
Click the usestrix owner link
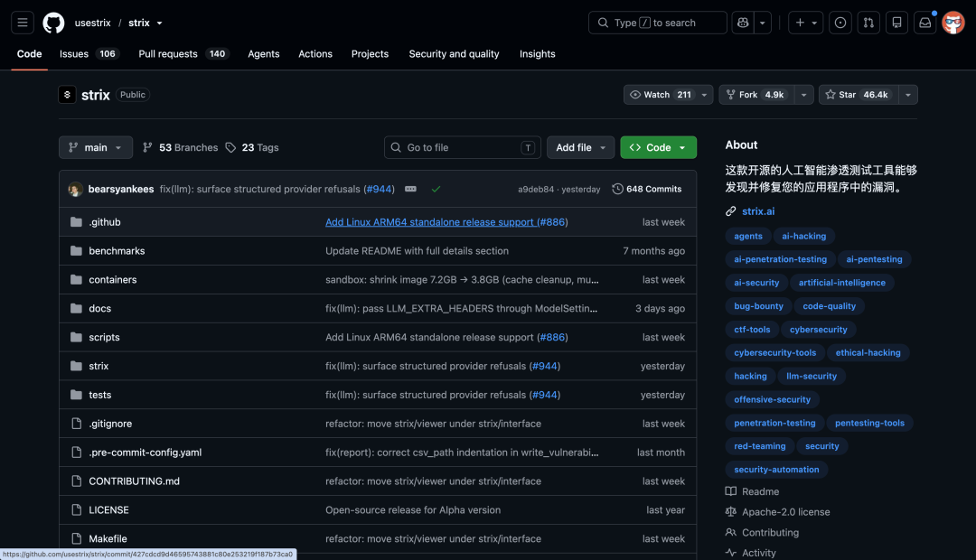(93, 23)
